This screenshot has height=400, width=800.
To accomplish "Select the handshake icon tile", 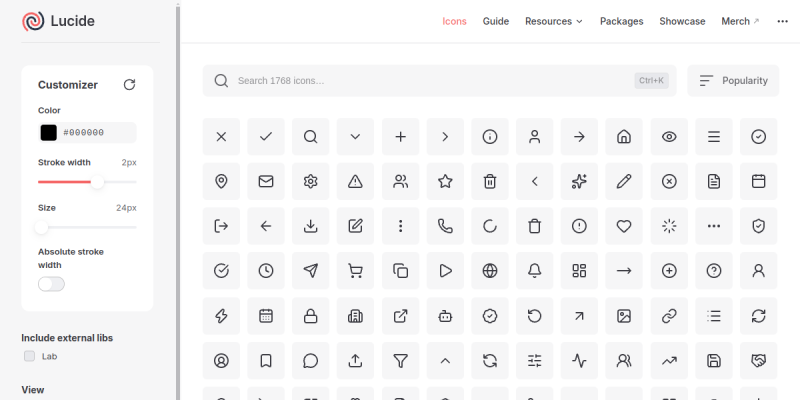I will coord(759,361).
